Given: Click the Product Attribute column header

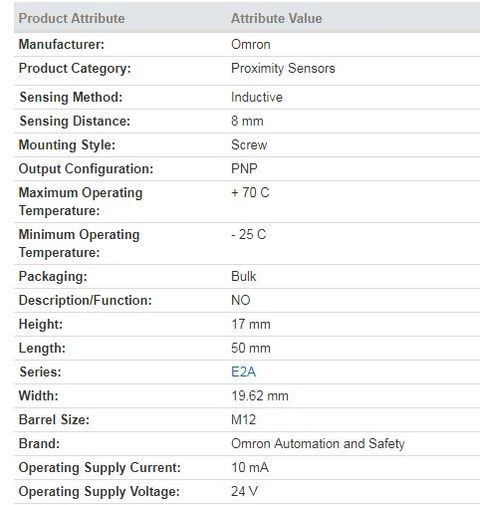Looking at the screenshot, I should tap(72, 18).
